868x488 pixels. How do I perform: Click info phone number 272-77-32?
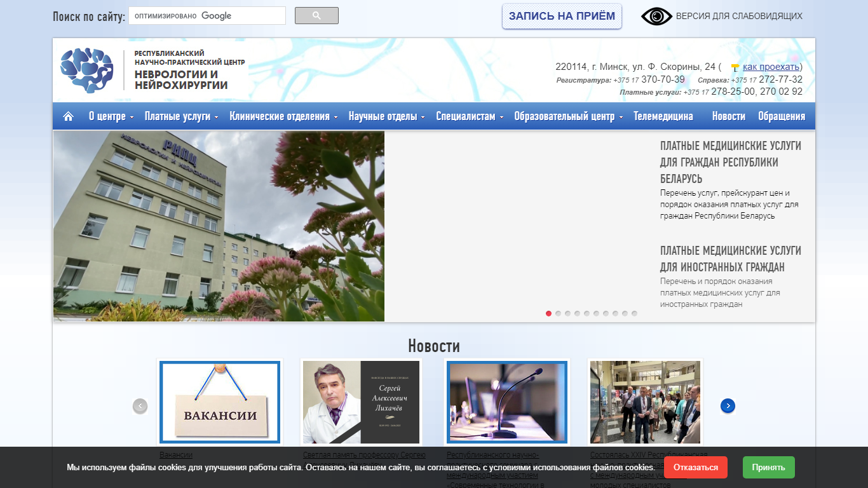pyautogui.click(x=780, y=79)
